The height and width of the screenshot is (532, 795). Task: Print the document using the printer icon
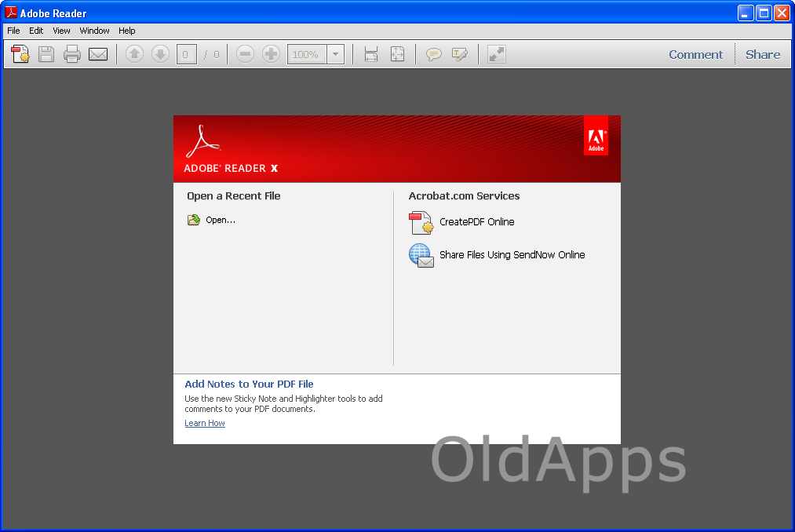(72, 54)
